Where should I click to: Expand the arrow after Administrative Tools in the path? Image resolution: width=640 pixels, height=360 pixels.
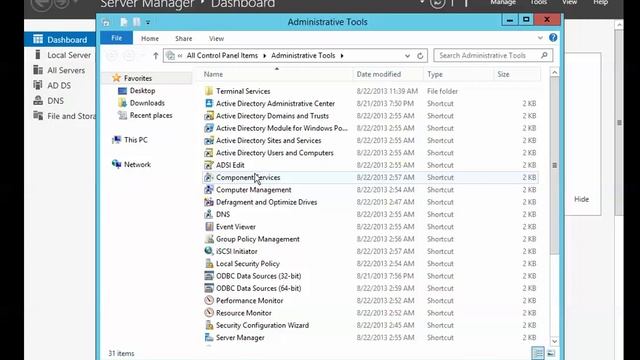click(x=342, y=56)
